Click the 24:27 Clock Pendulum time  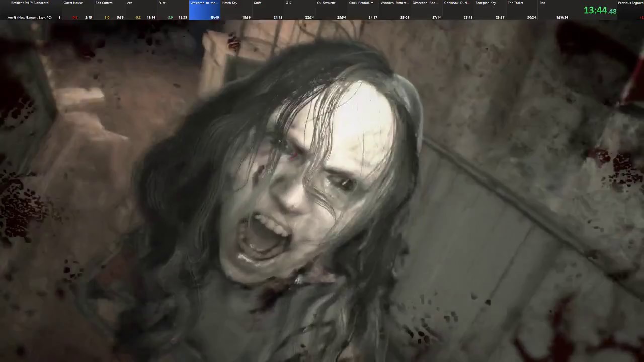373,18
